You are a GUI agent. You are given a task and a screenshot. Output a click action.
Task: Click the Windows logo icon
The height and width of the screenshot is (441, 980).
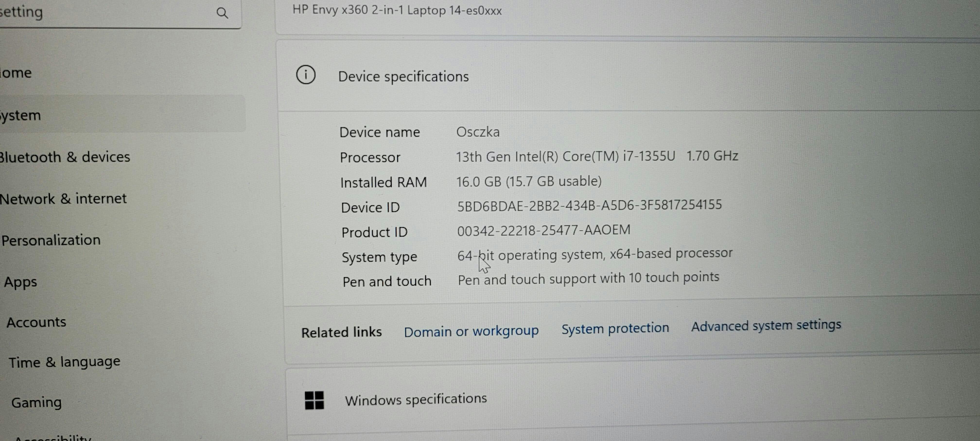[x=314, y=400]
